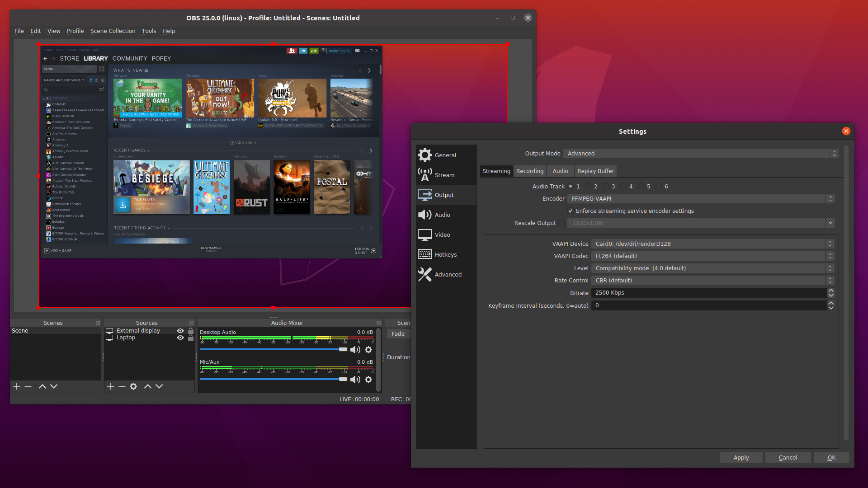This screenshot has width=868, height=488.
Task: Click the OBS Hotkeys settings icon
Action: (425, 254)
